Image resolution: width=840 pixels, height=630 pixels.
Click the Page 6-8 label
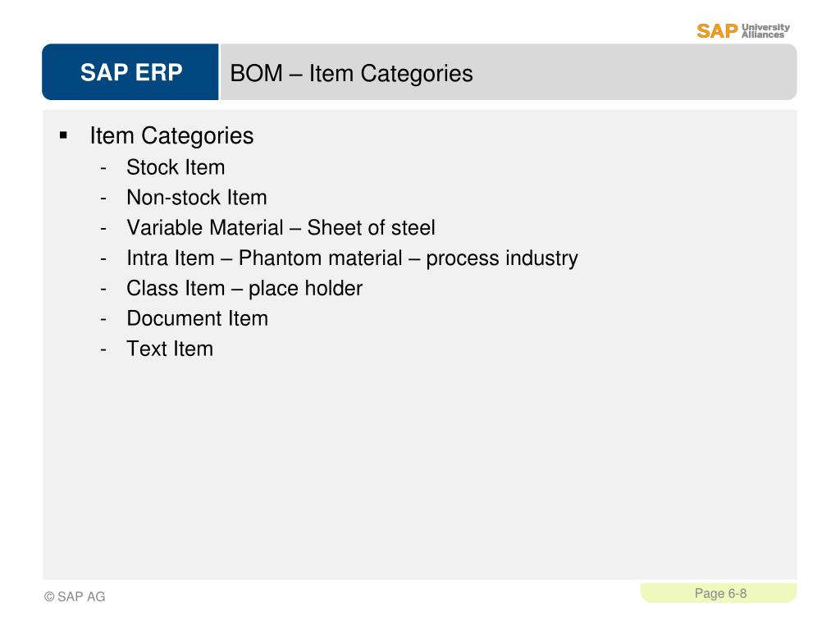click(x=720, y=593)
